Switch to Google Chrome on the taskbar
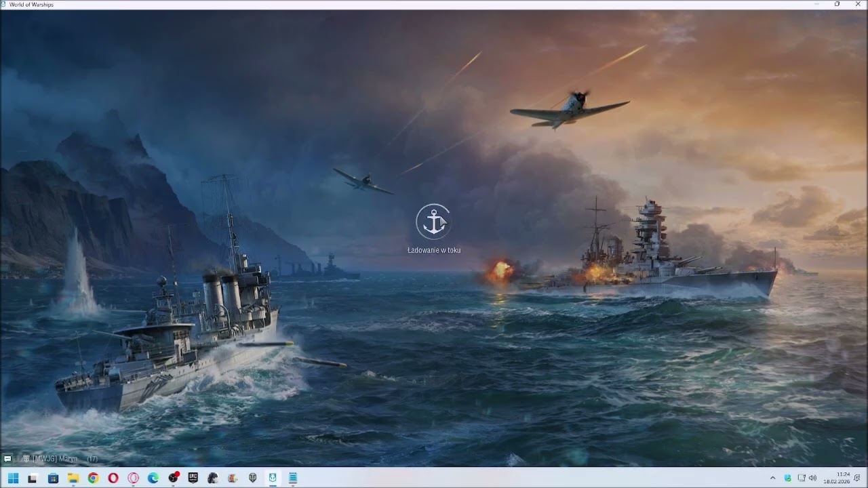Image resolution: width=868 pixels, height=488 pixels. coord(93,478)
